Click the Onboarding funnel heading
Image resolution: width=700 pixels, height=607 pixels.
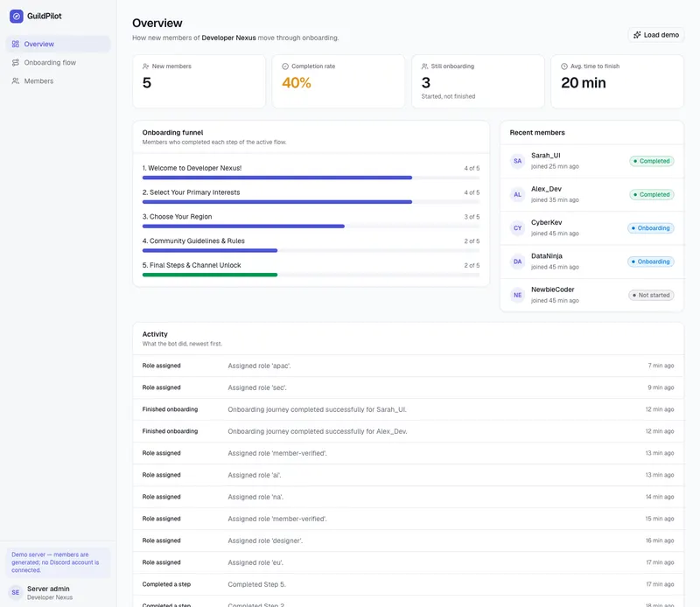(172, 133)
